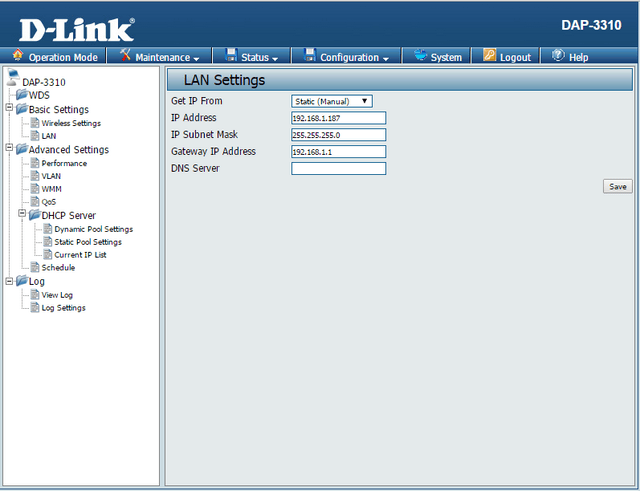640x491 pixels.
Task: Click the View Log page icon
Action: (35, 295)
